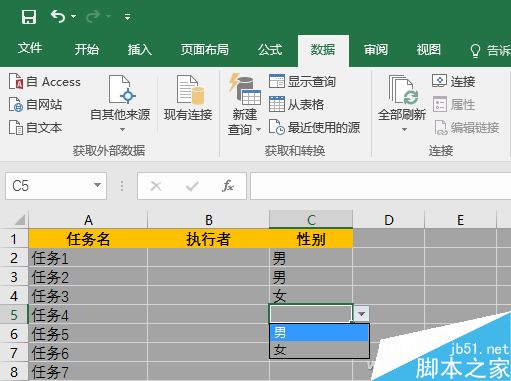Click 显示查询

coord(302,81)
